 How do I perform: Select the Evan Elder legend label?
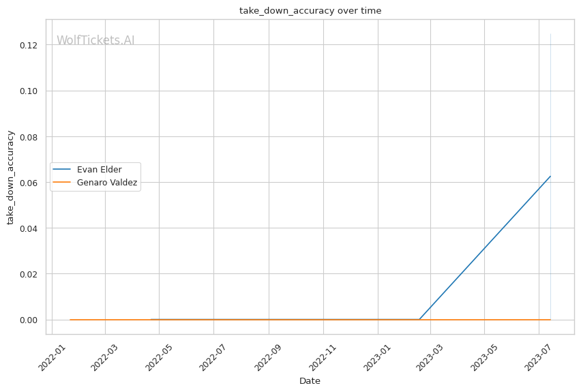99,169
